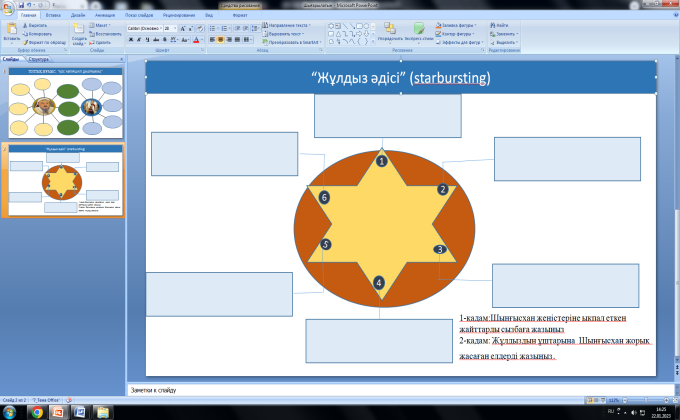Screen dimensions: 680x420
Task: Activate Формат по образцу format painter
Action: [x=44, y=43]
